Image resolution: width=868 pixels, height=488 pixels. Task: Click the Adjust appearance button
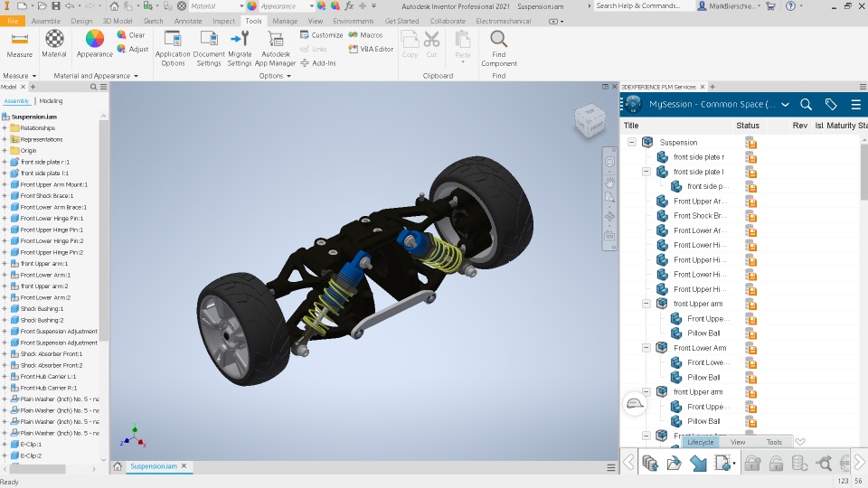coord(132,49)
